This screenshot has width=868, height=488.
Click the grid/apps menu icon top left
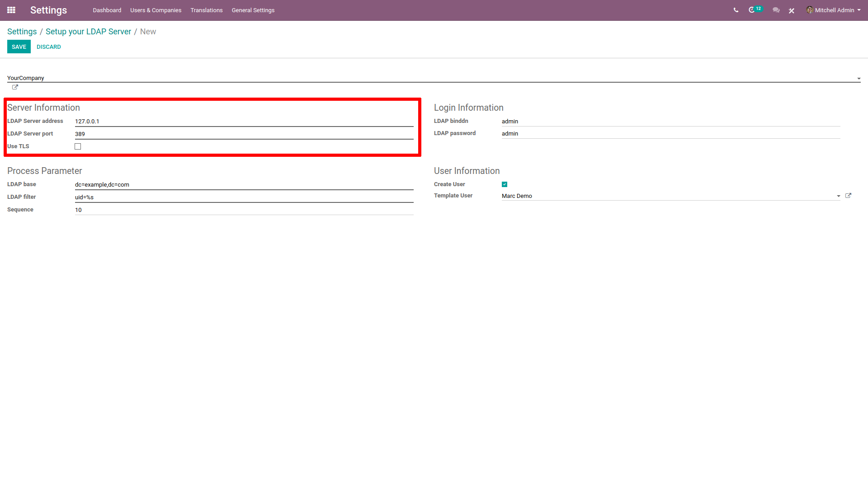point(11,10)
